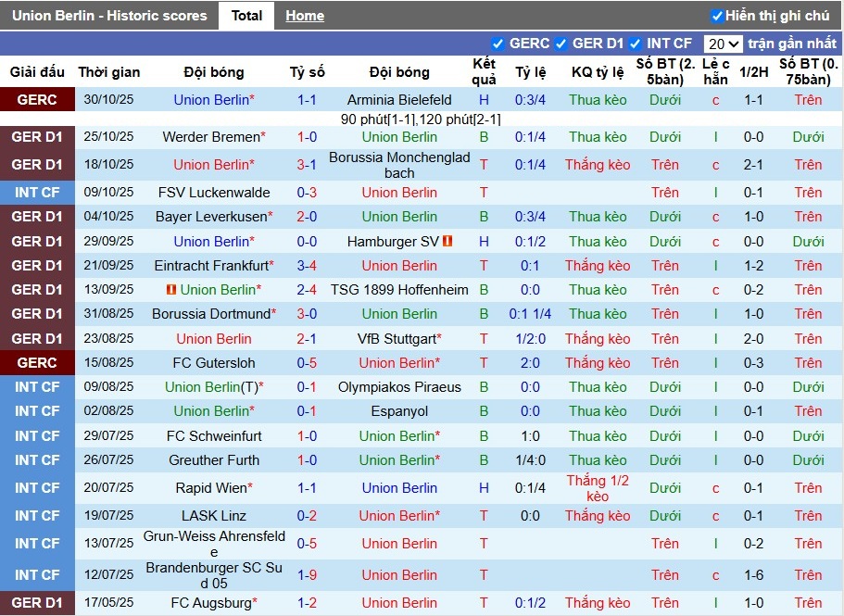Click the red card icon before Union Berlin on 13/09/25
Viewport: 844px width, 616px height.
point(170,290)
